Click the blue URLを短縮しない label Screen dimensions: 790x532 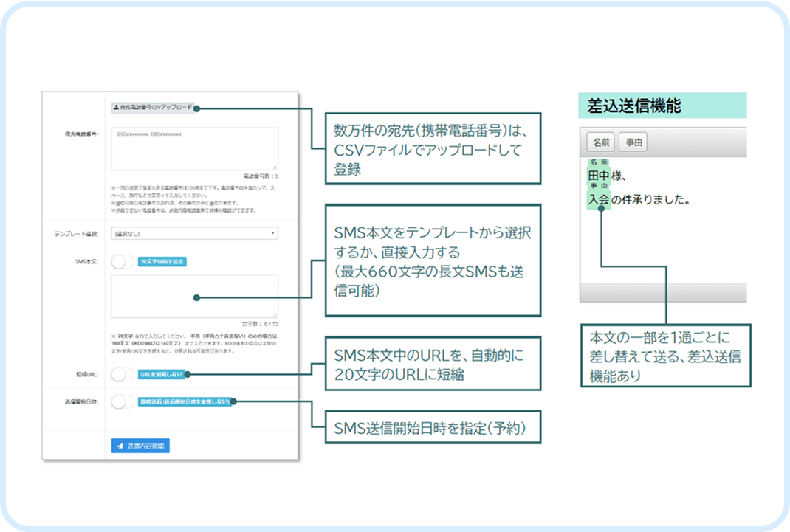[159, 375]
